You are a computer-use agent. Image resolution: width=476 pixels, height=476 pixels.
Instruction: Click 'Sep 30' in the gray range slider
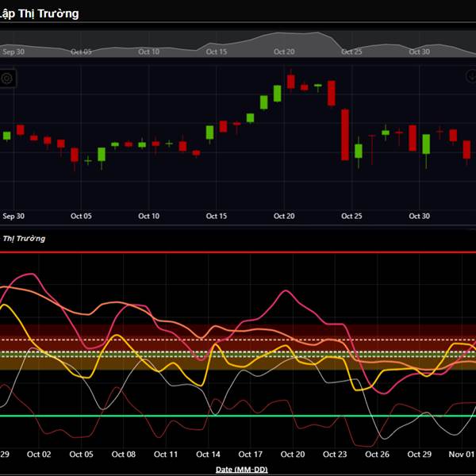(x=13, y=52)
